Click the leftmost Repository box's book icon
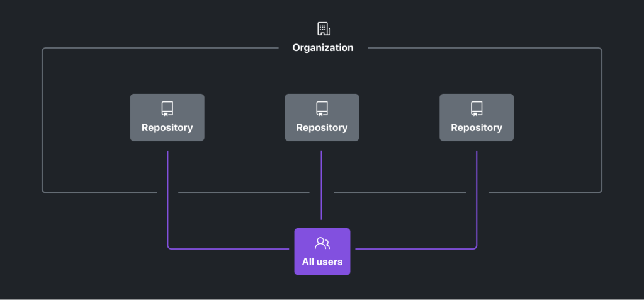 167,109
